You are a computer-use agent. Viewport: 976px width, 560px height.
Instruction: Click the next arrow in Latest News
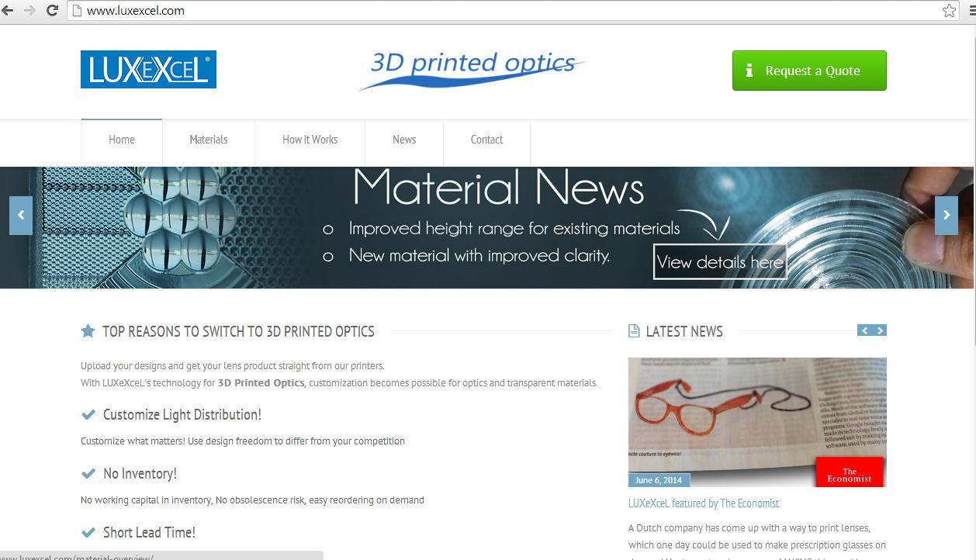880,330
